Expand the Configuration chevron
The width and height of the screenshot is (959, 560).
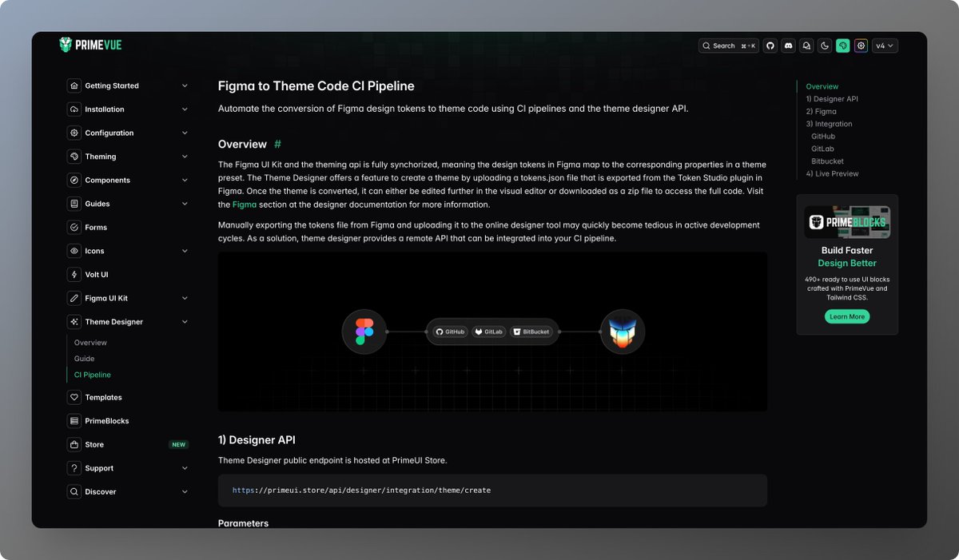click(x=185, y=133)
